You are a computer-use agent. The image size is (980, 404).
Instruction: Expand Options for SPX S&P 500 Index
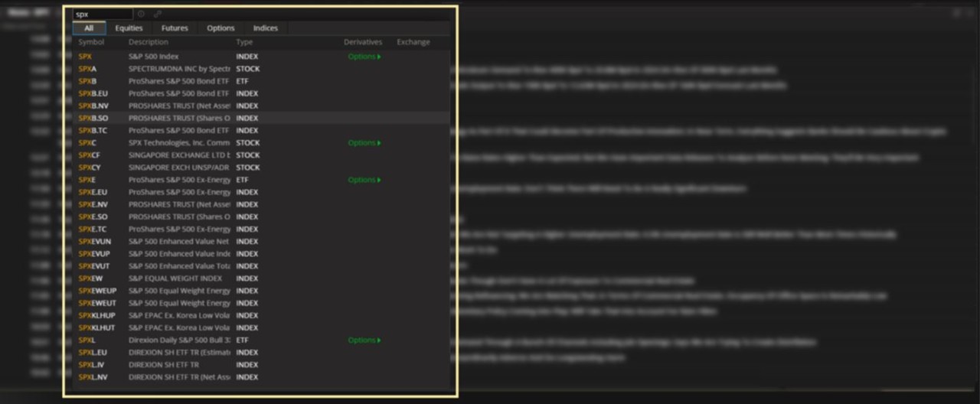[x=364, y=57]
